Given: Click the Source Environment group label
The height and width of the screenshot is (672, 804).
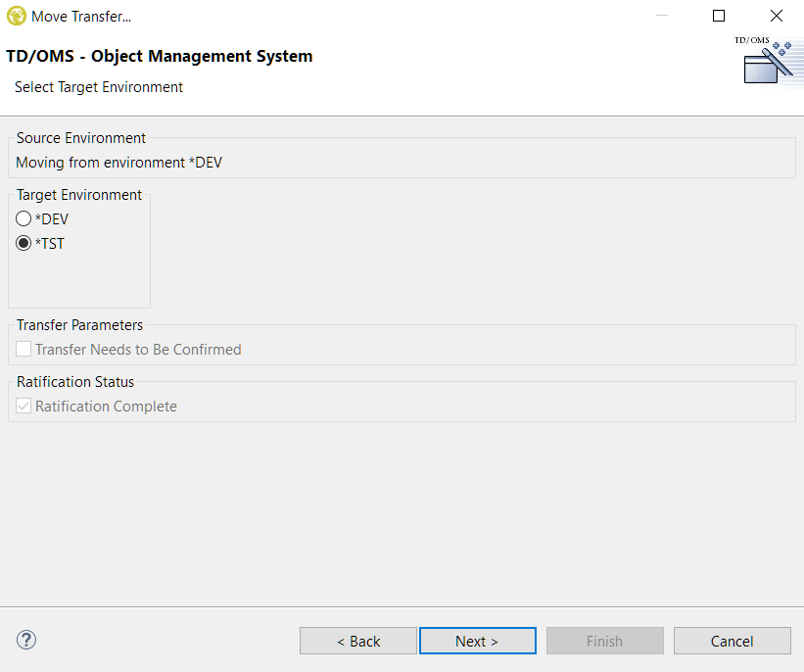Looking at the screenshot, I should [81, 138].
